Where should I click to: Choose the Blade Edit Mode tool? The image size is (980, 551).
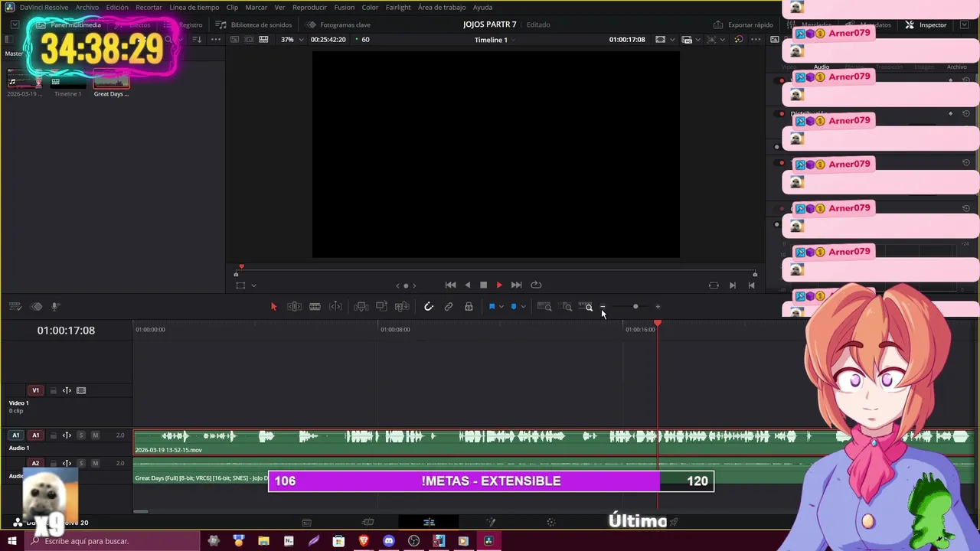315,307
